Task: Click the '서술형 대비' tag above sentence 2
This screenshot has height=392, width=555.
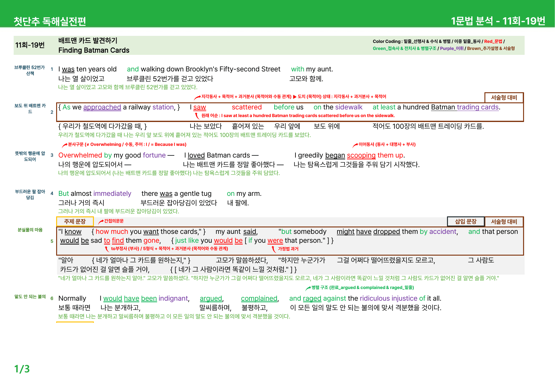Action: tap(504, 97)
